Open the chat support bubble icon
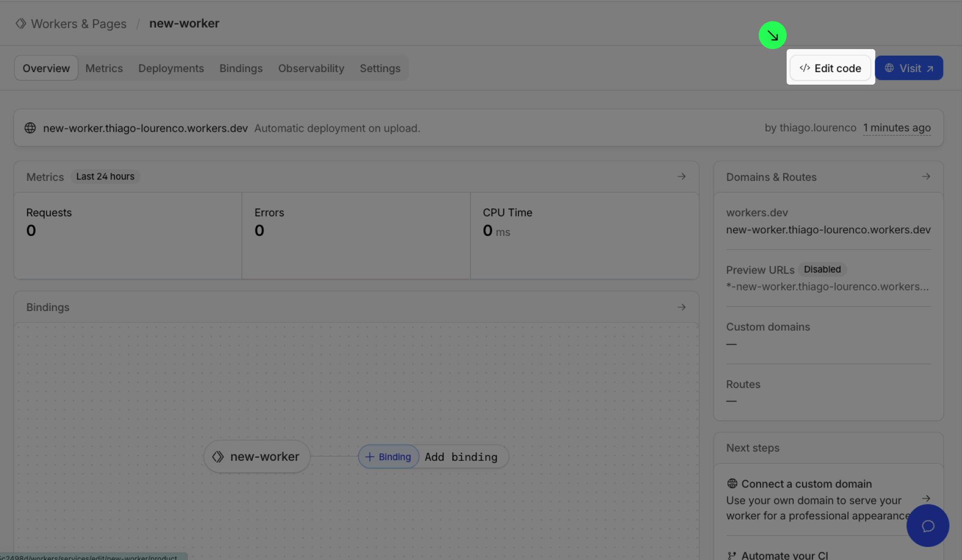This screenshot has height=560, width=962. tap(927, 526)
